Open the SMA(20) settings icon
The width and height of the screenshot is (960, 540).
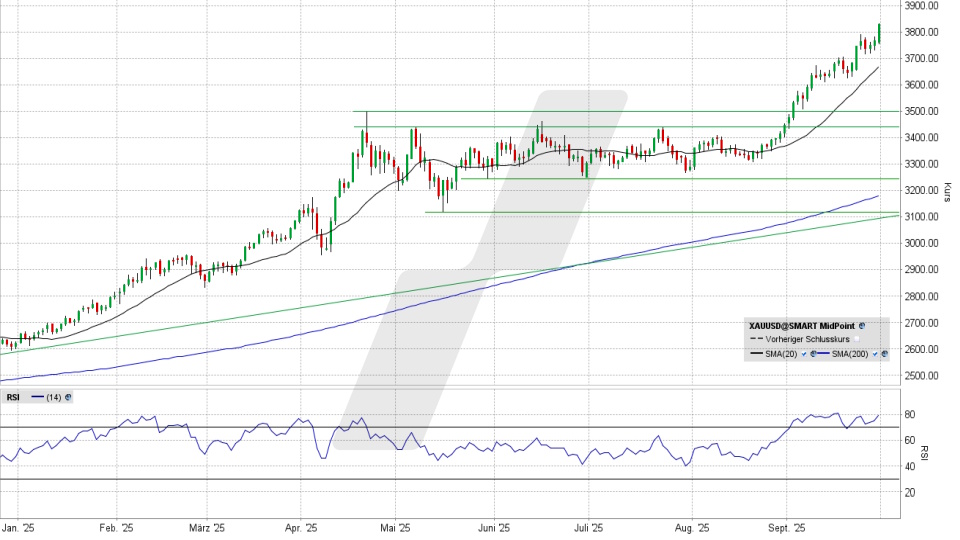pyautogui.click(x=813, y=354)
